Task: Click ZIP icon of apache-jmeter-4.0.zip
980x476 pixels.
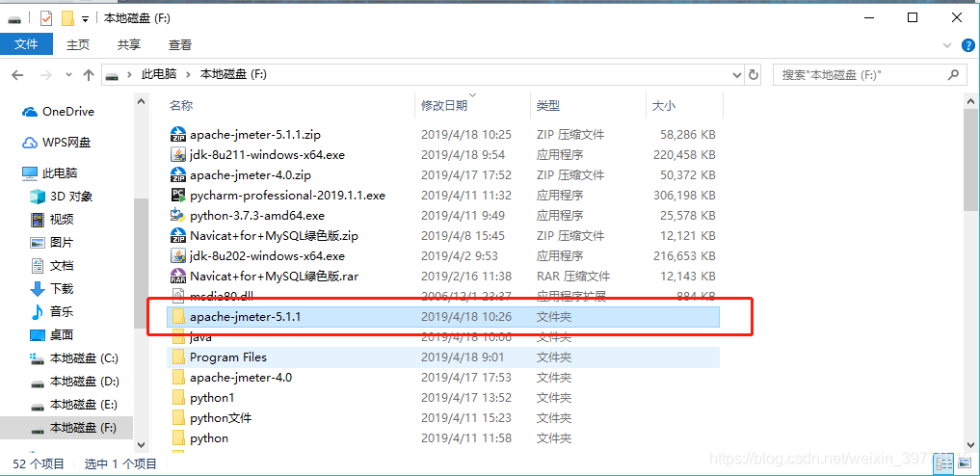Action: pos(178,175)
